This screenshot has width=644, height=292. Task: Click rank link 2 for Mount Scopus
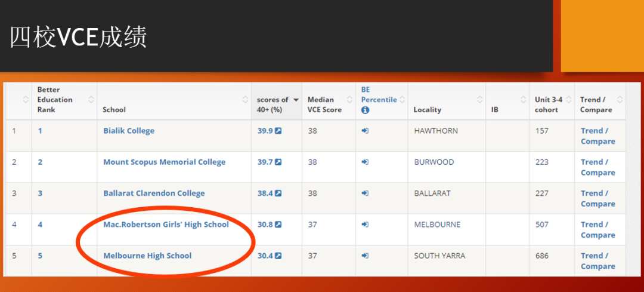click(41, 162)
